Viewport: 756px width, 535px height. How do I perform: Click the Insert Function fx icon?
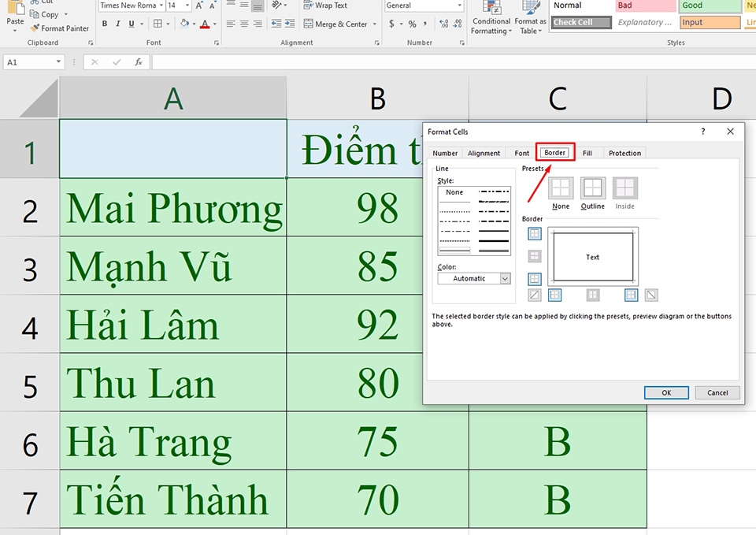pos(139,61)
